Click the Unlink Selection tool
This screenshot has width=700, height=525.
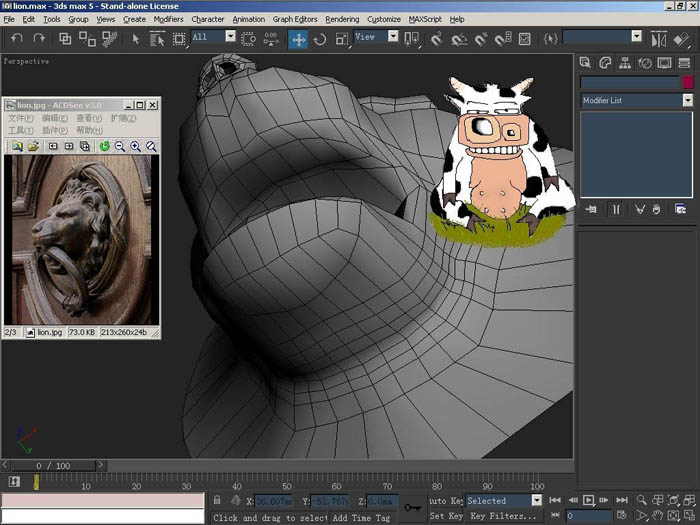pyautogui.click(x=87, y=39)
